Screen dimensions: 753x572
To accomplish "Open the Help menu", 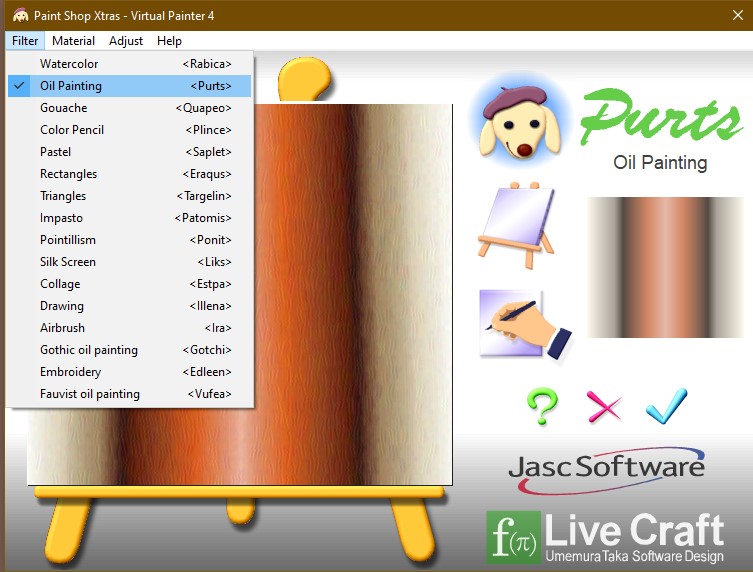I will [169, 41].
